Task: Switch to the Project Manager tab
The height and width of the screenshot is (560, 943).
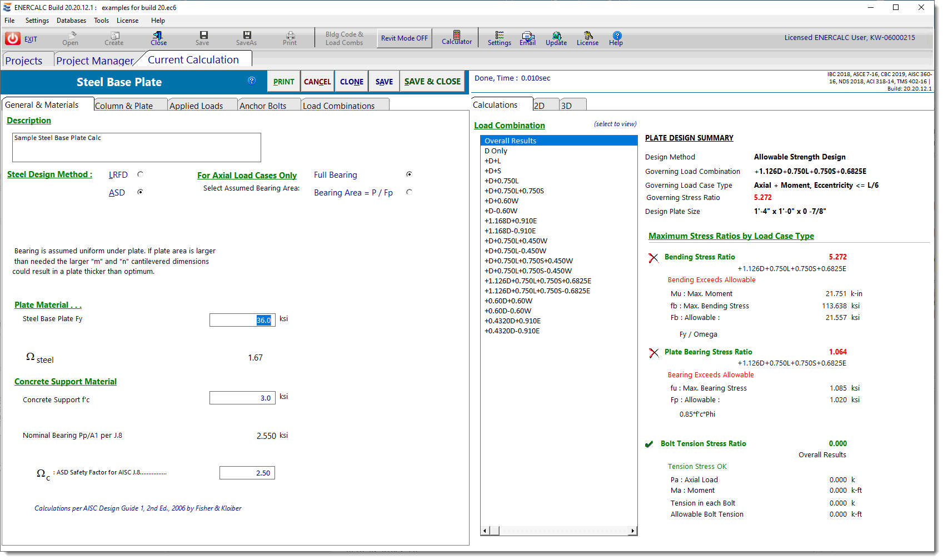Action: 95,60
